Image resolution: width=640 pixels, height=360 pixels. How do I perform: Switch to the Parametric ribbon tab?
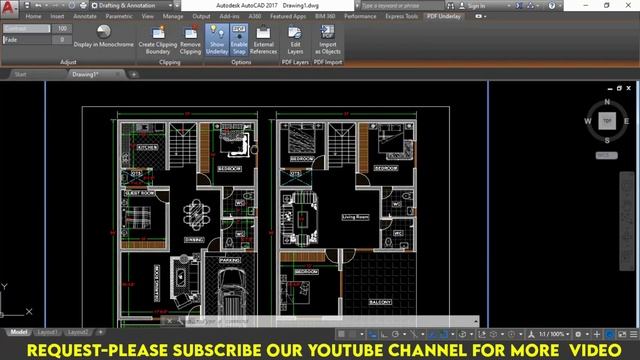pos(119,16)
